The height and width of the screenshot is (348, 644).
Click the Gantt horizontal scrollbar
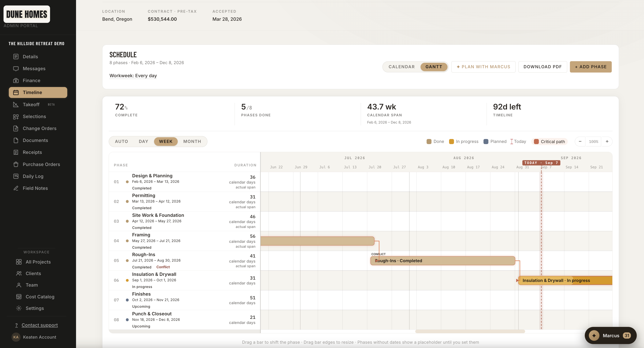[470, 331]
